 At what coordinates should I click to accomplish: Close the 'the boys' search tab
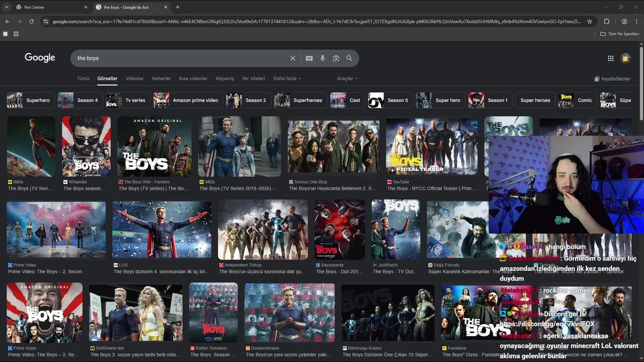click(166, 7)
